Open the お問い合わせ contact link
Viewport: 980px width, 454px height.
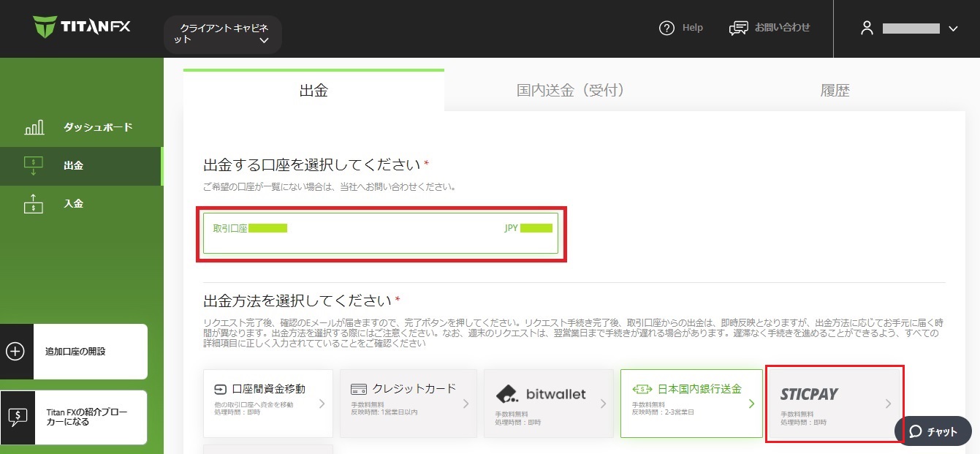(782, 28)
